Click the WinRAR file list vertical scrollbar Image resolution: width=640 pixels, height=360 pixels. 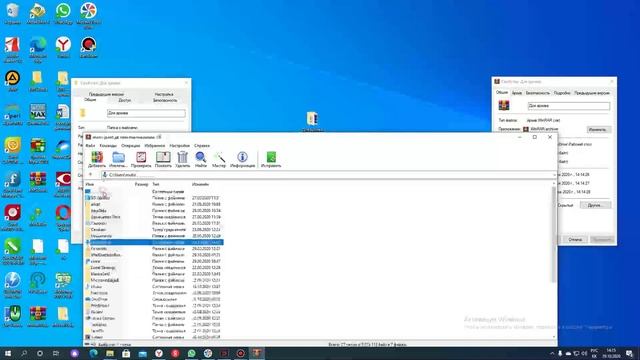554,235
